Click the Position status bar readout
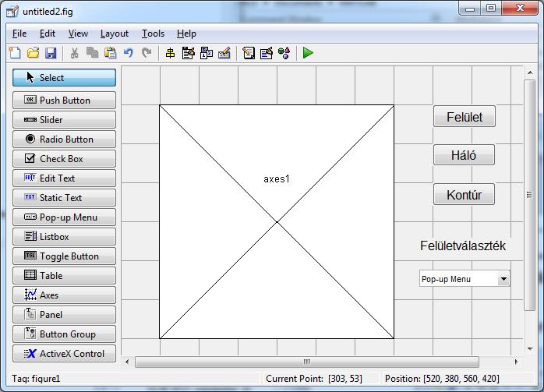Image resolution: width=544 pixels, height=392 pixels. coord(442,379)
